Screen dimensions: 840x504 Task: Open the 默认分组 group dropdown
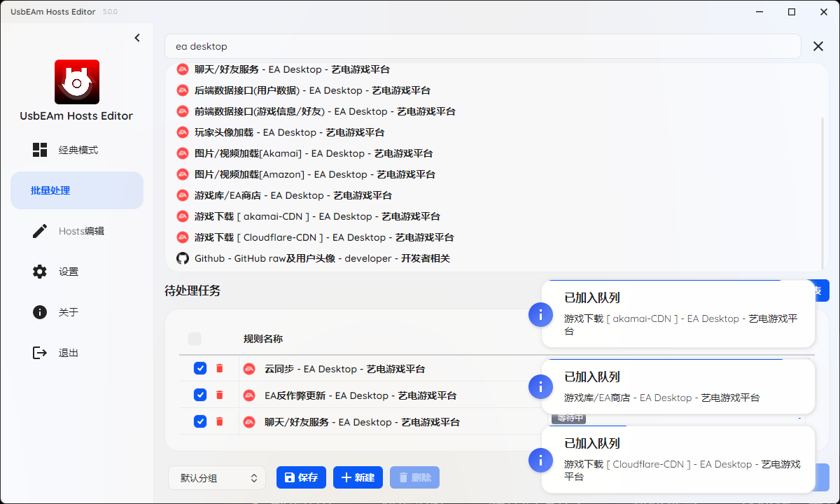coord(217,477)
